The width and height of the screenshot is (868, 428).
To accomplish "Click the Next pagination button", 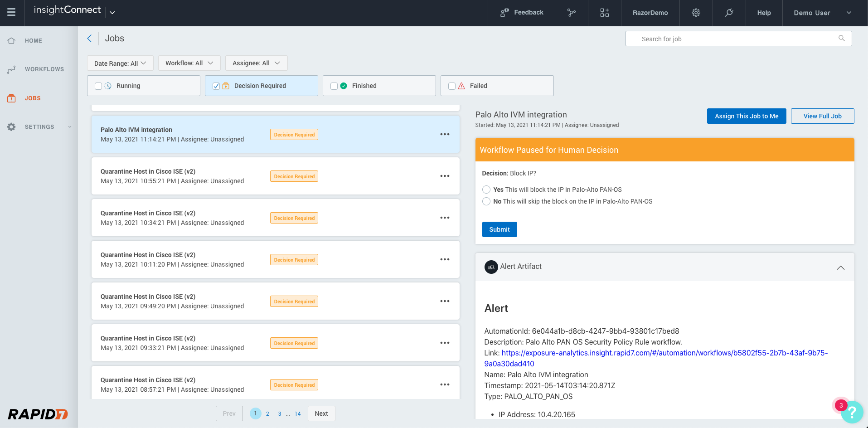I will (x=321, y=413).
